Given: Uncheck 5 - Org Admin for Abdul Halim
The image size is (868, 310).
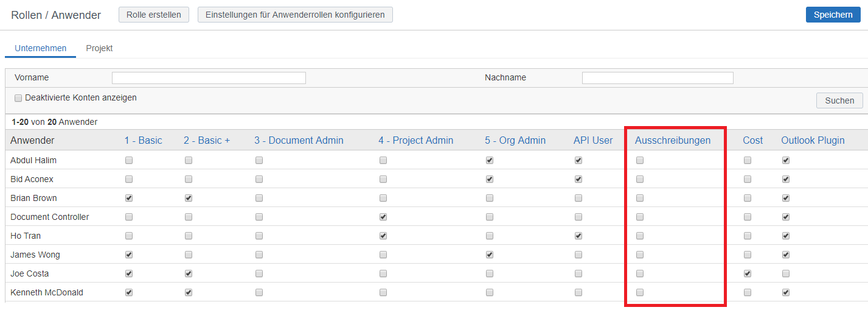Looking at the screenshot, I should [x=490, y=160].
